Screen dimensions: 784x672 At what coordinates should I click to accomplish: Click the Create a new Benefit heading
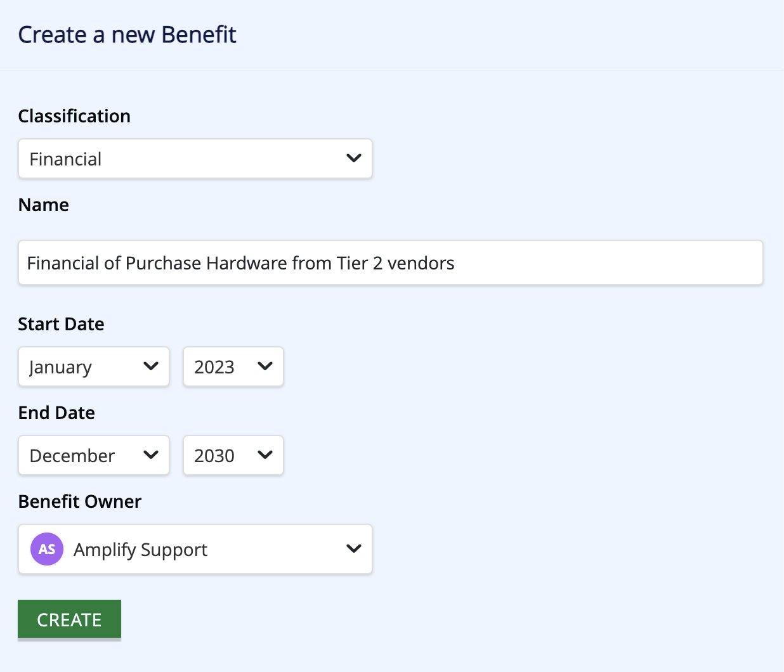(x=127, y=34)
